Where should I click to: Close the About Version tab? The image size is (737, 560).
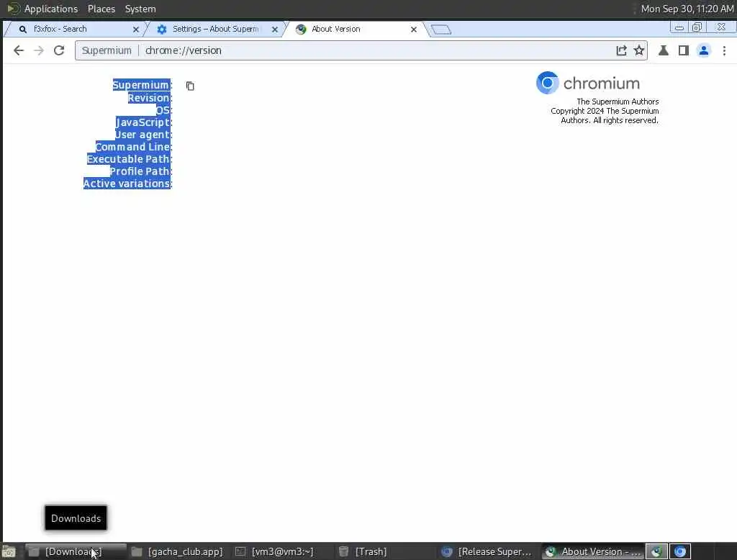click(x=414, y=30)
